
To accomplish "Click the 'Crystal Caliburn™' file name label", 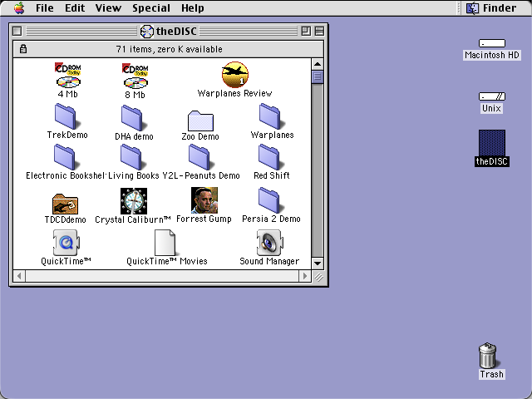I will click(133, 219).
